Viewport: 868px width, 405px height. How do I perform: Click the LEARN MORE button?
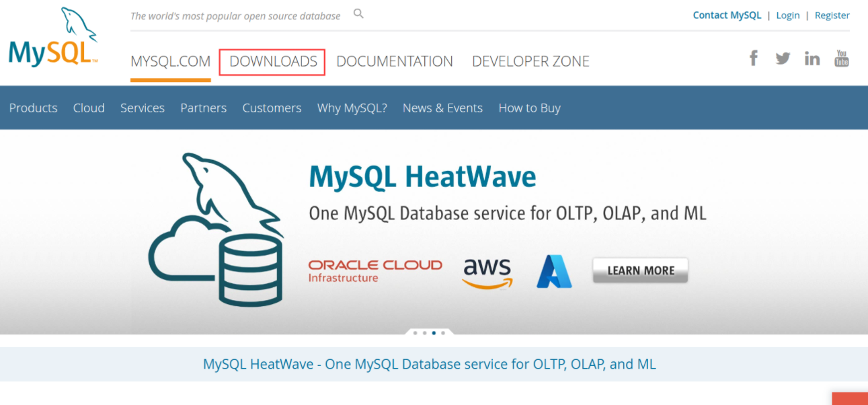click(640, 270)
